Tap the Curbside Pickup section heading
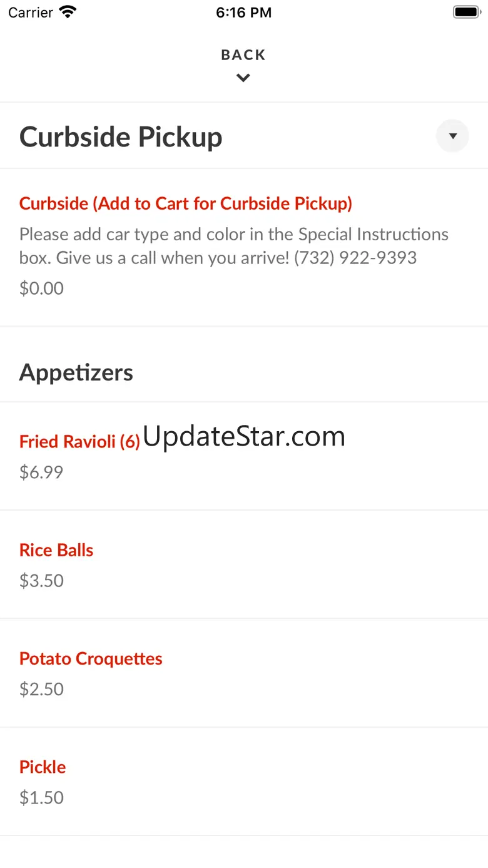This screenshot has height=868, width=488. pyautogui.click(x=121, y=137)
